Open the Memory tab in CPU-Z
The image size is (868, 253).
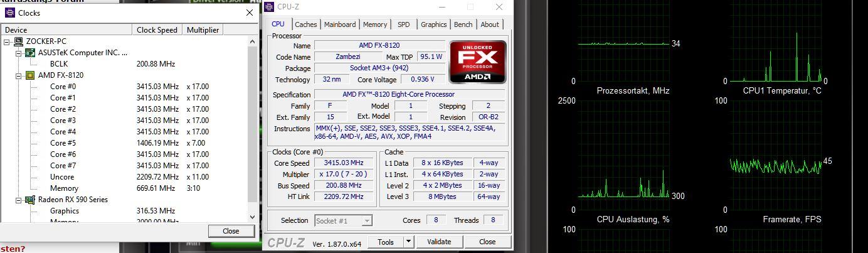(374, 24)
